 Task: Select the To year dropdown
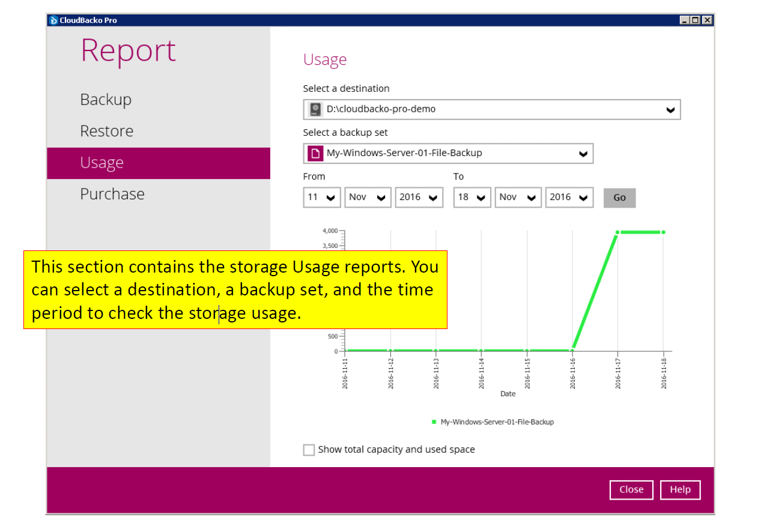click(x=569, y=198)
